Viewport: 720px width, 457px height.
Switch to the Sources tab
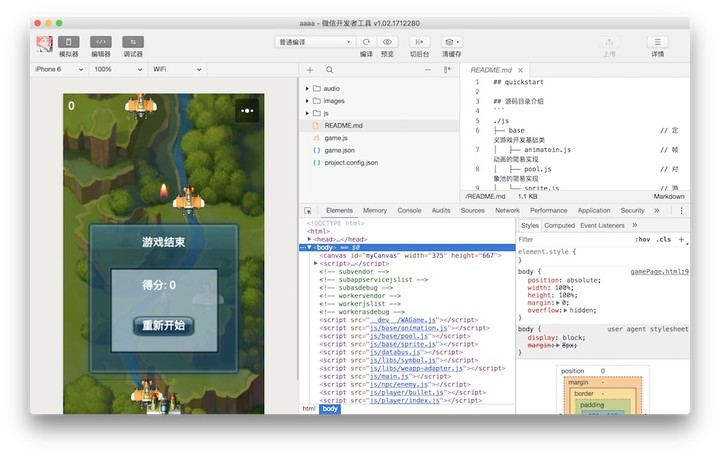click(x=472, y=210)
